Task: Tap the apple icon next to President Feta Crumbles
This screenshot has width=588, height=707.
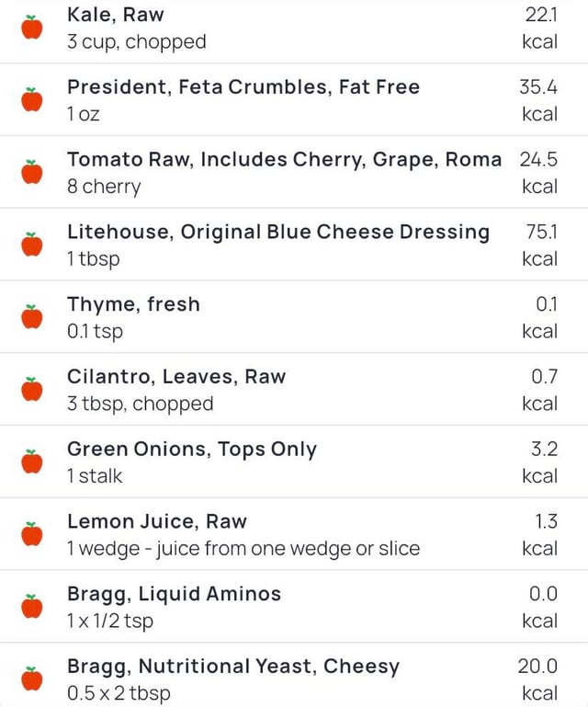Action: tap(32, 99)
